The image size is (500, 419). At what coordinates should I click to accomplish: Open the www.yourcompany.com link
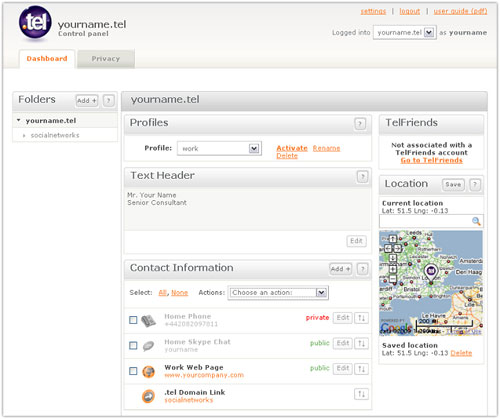pos(204,375)
